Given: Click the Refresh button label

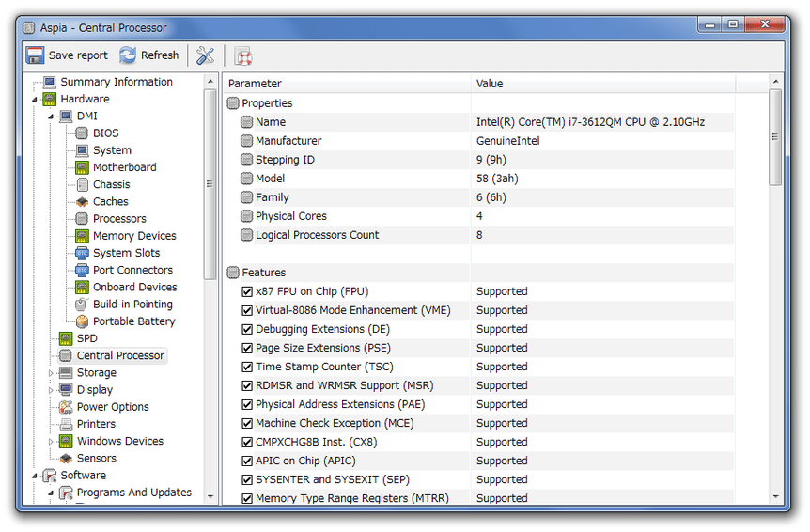Looking at the screenshot, I should 160,55.
